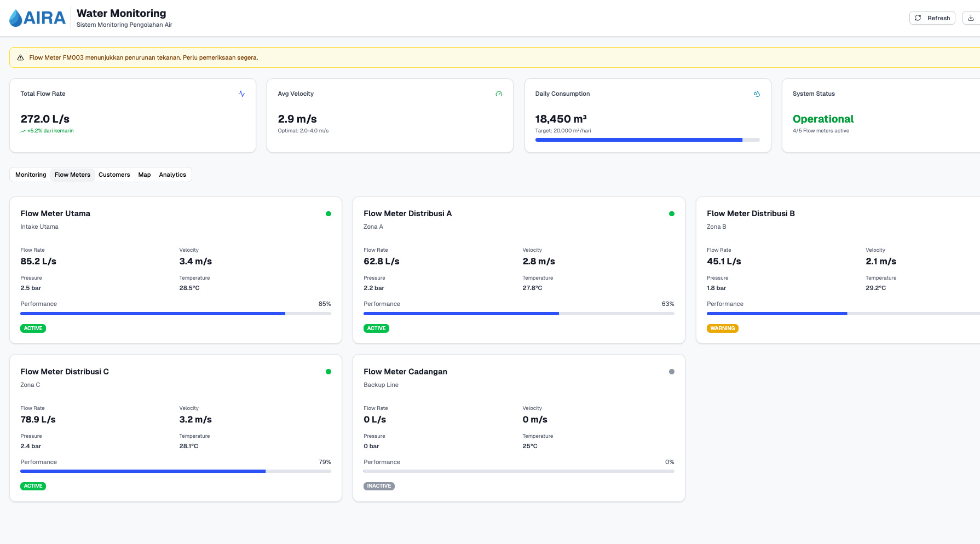Click the AIRA water drop logo

click(x=16, y=18)
